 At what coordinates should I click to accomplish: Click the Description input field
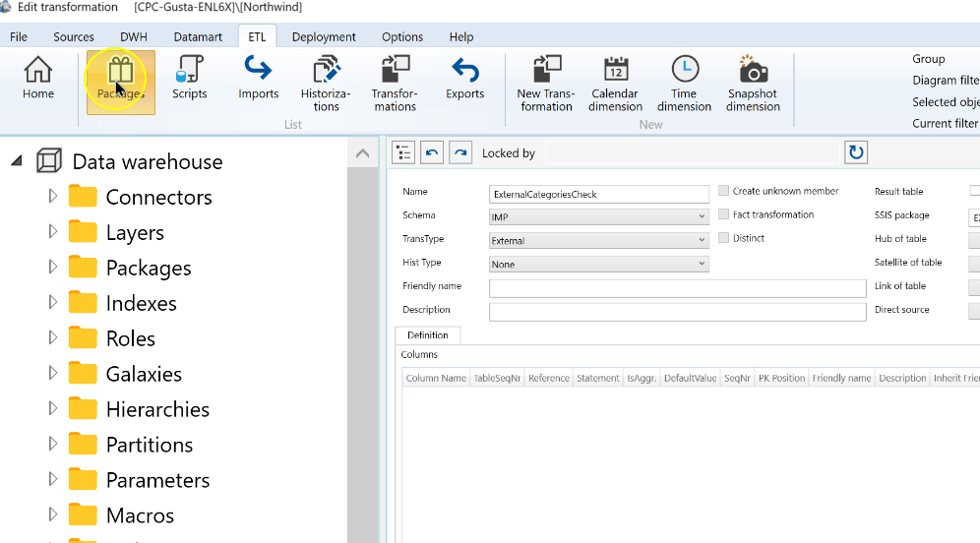pyautogui.click(x=678, y=312)
